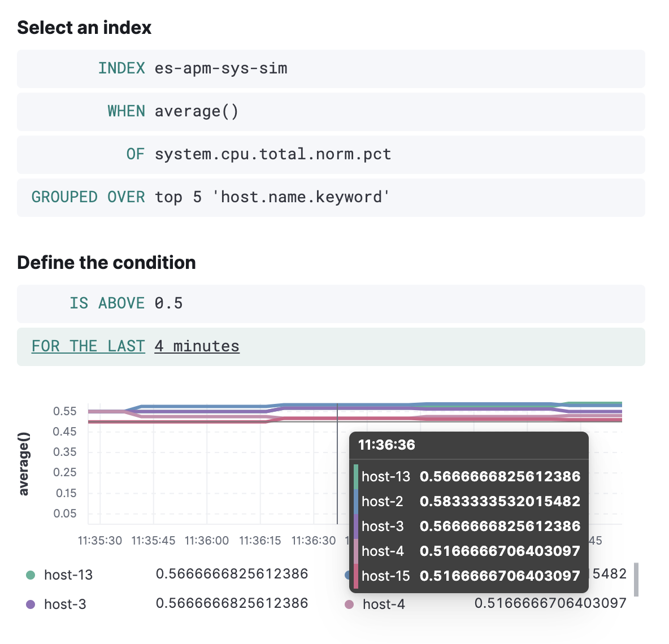The width and height of the screenshot is (669, 644).
Task: Change the 4 minutes time window
Action: [197, 346]
